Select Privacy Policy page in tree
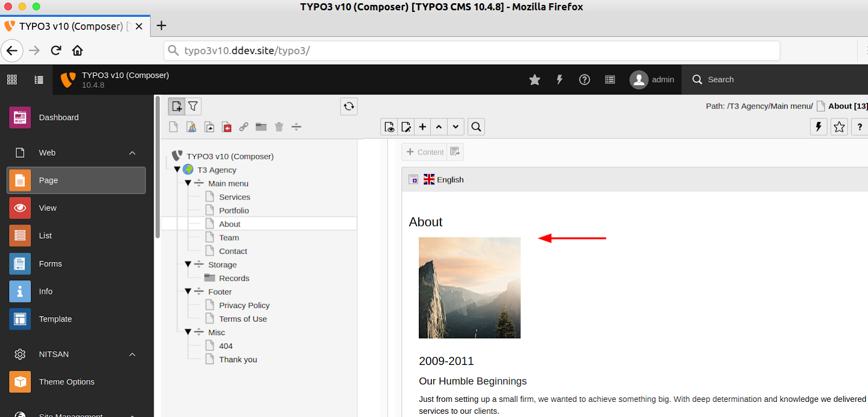The width and height of the screenshot is (868, 417). click(x=244, y=305)
